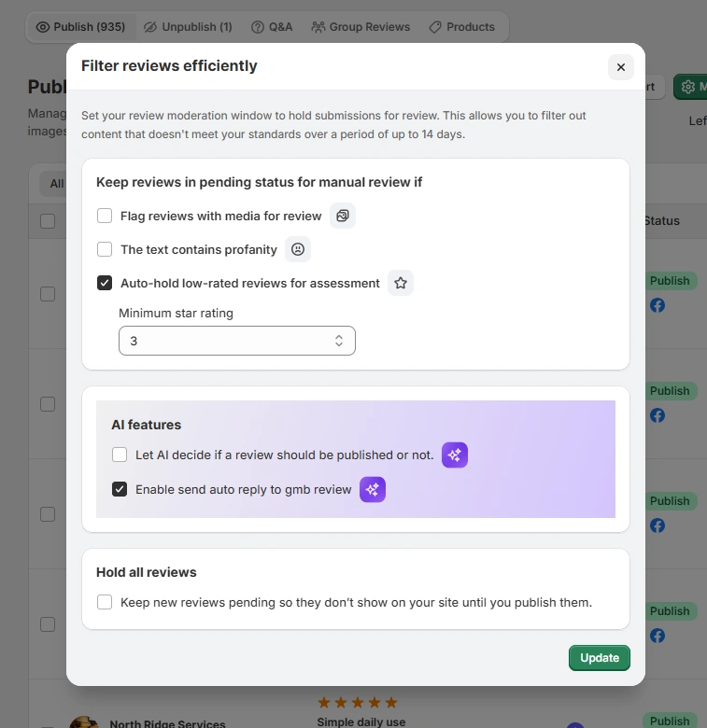Open the Unpublish (1) tab
The width and height of the screenshot is (707, 728).
[188, 27]
